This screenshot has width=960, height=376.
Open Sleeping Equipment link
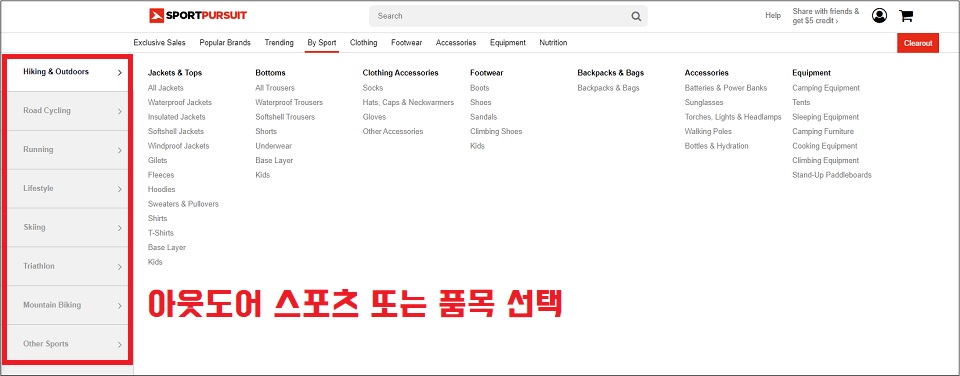[825, 117]
